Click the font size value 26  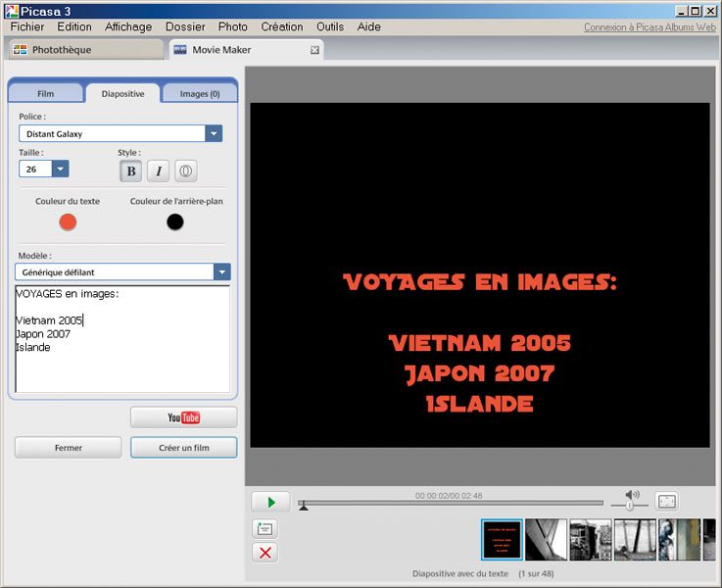[35, 169]
